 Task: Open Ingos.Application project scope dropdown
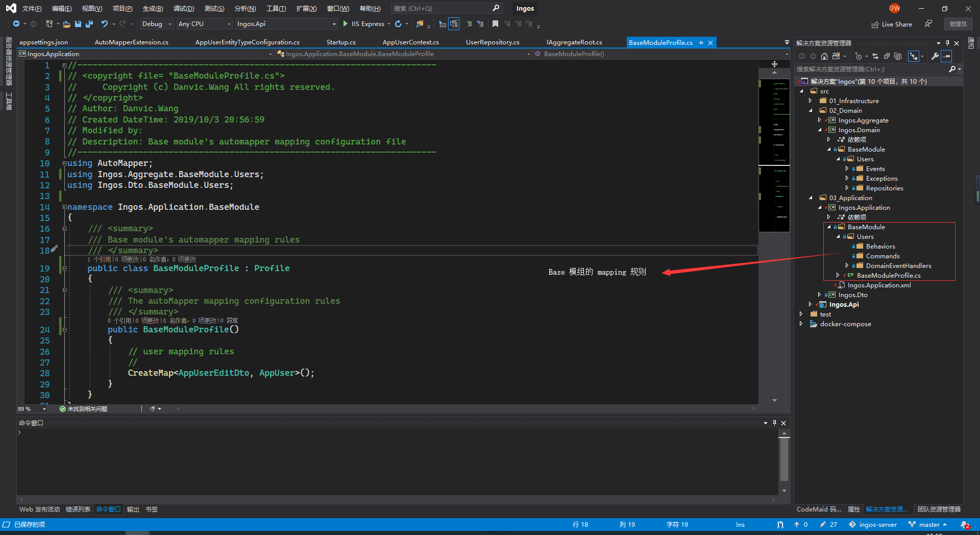pyautogui.click(x=146, y=54)
